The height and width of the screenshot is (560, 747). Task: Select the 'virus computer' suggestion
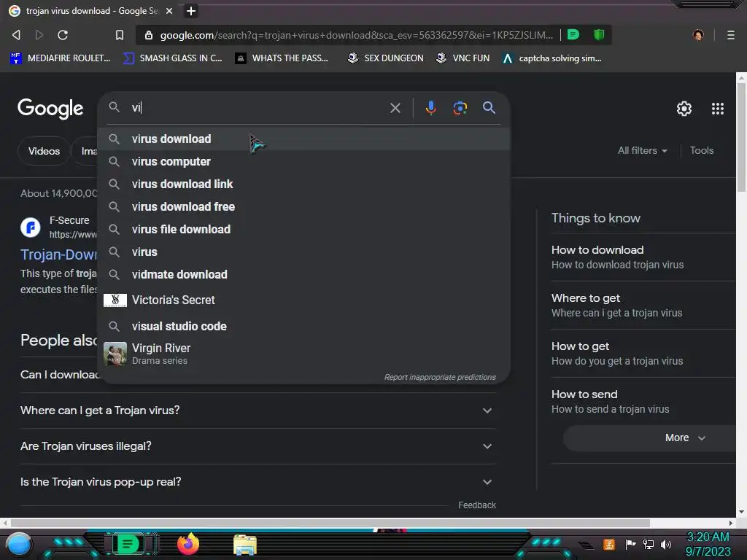tap(304, 161)
